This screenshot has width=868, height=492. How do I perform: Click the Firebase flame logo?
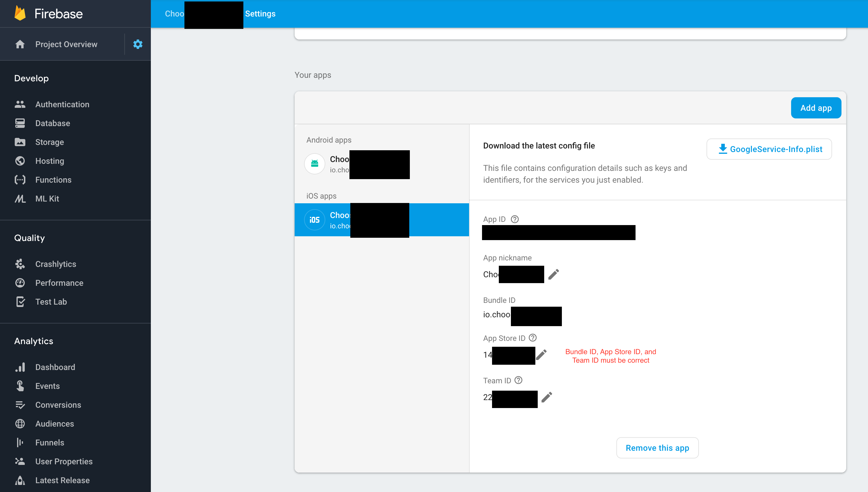point(20,14)
